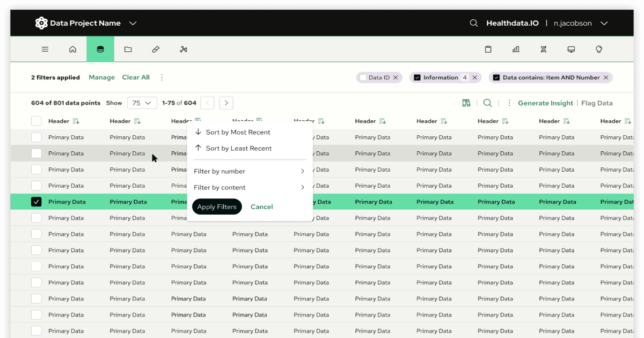
Task: Select the database view icon in the toolbar
Action: tap(100, 49)
